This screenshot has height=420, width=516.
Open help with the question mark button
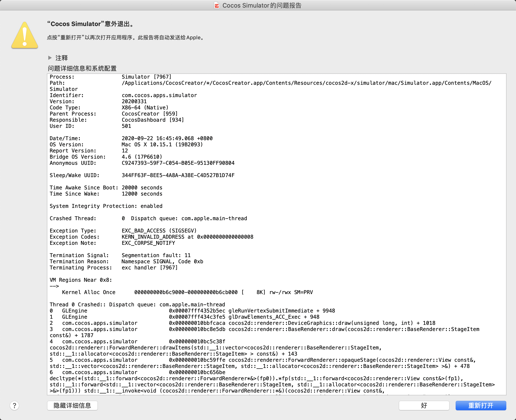click(x=14, y=406)
